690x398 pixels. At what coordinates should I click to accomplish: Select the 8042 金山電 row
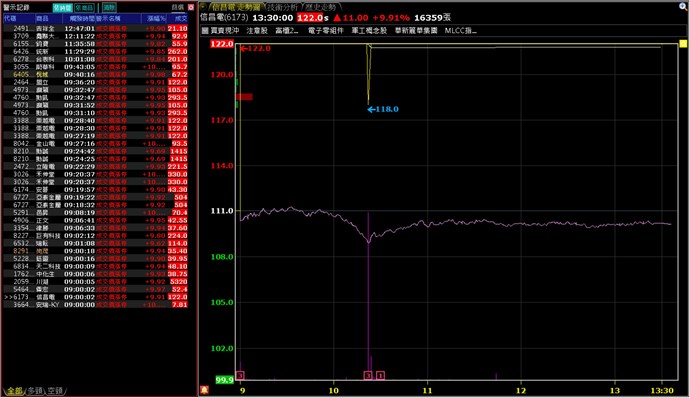click(95, 144)
